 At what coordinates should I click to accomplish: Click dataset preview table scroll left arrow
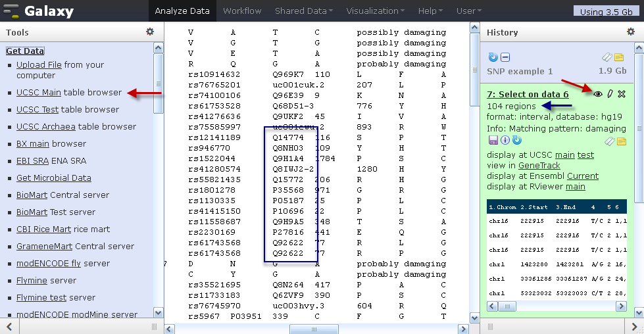pyautogui.click(x=493, y=306)
